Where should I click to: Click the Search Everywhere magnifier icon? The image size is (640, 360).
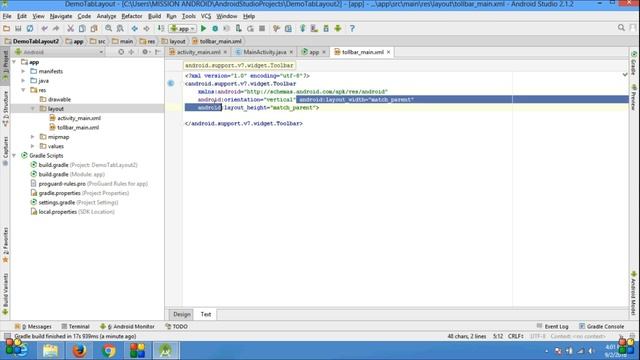click(x=621, y=28)
